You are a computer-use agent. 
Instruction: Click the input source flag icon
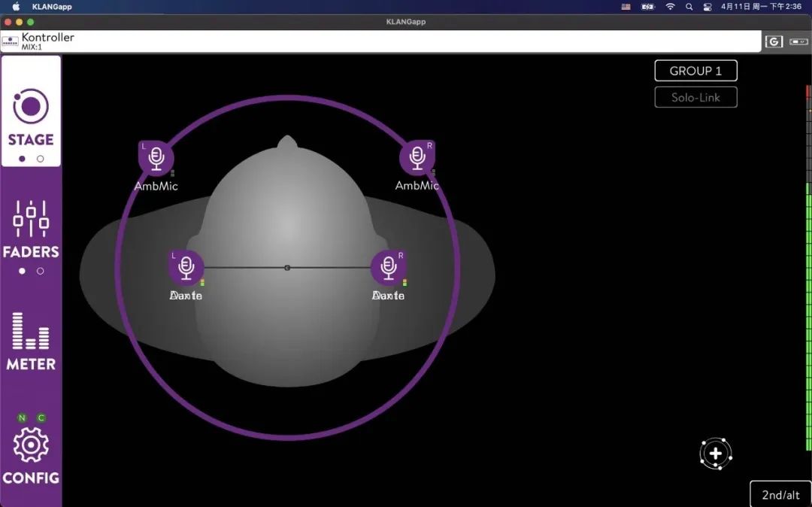(x=626, y=7)
